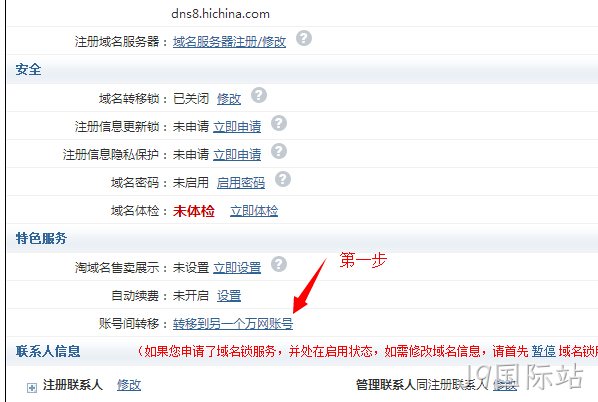Open 设置 link for 自动续费

(229, 296)
